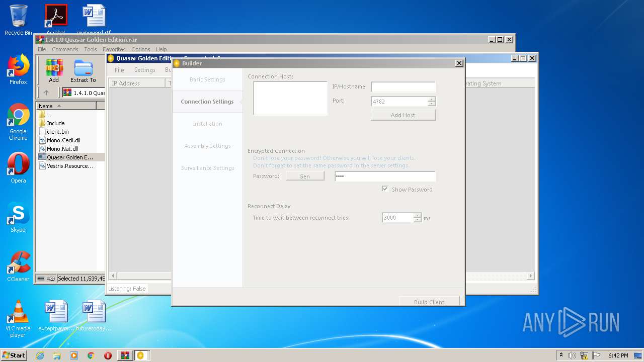The image size is (644, 362).
Task: Switch to Surveillance Settings tab
Action: 207,168
